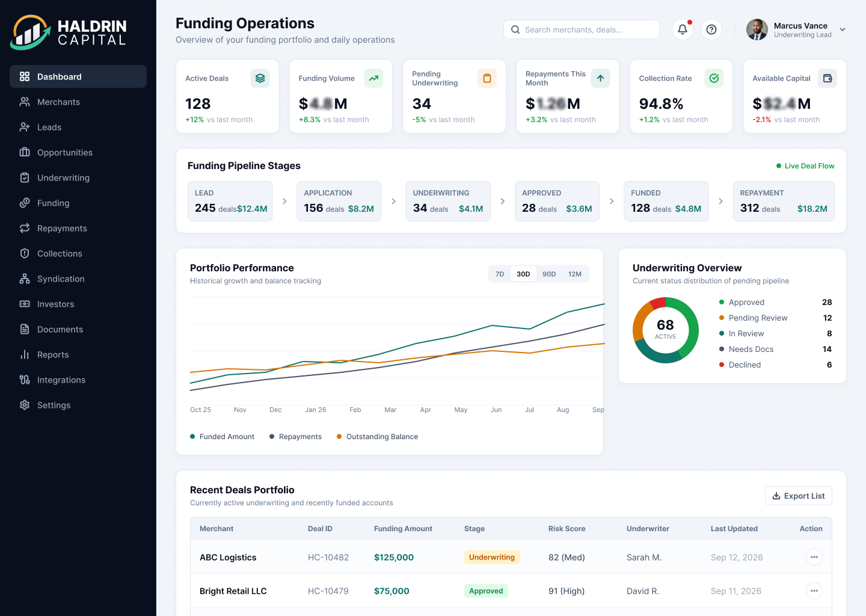This screenshot has height=616, width=866.
Task: Toggle Outstanding Balance legend series
Action: 377,437
